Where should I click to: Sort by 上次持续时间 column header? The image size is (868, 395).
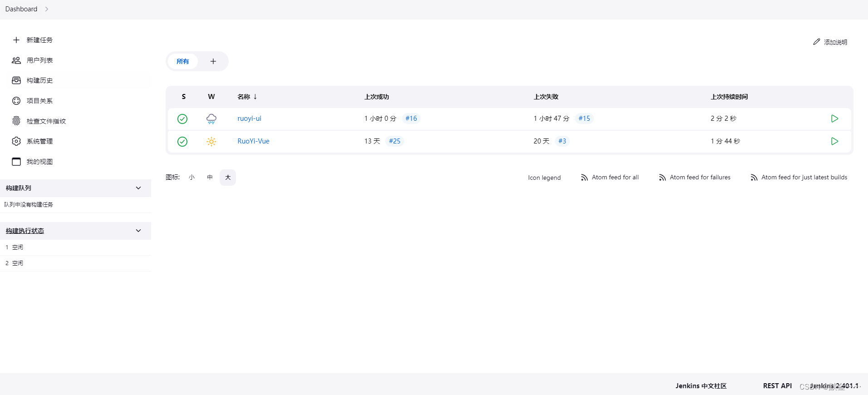coord(729,97)
